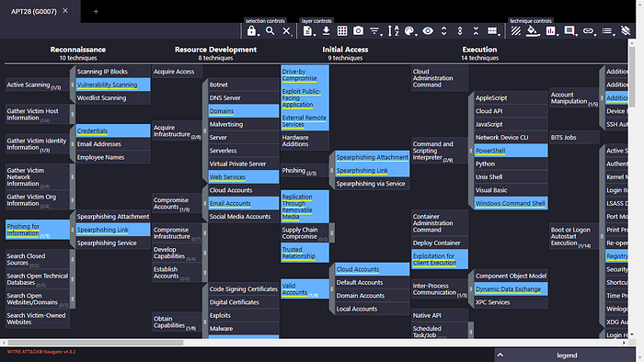The width and height of the screenshot is (644, 362).
Task: Select the Windows Command Shell sub-technique
Action: pos(511,203)
